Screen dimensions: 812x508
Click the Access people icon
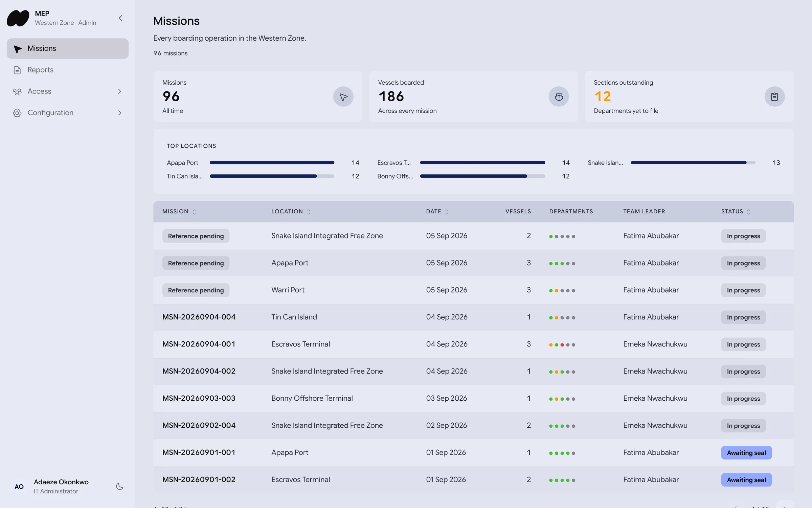point(17,91)
